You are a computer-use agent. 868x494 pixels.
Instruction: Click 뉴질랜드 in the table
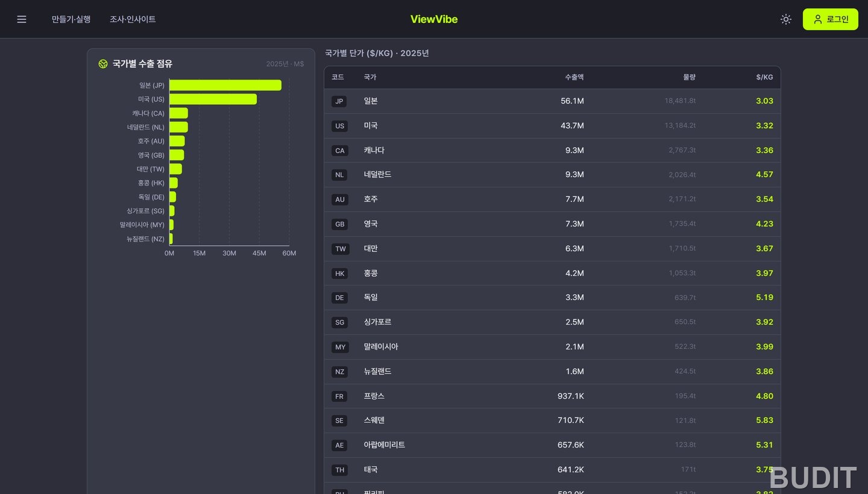click(378, 372)
